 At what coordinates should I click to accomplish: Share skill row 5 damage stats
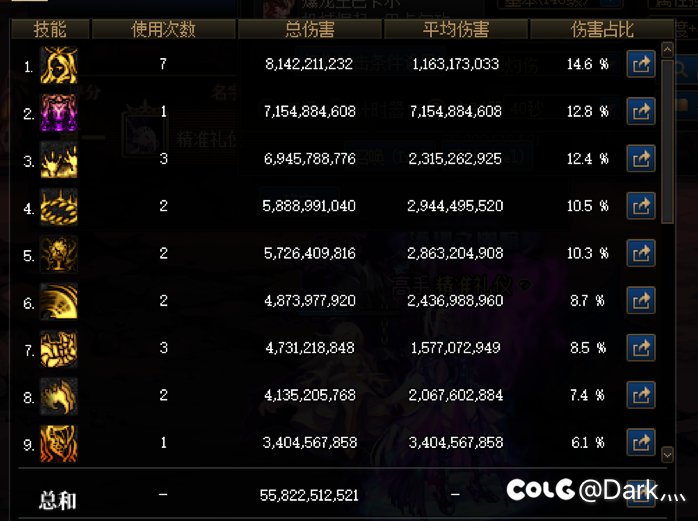[x=641, y=253]
